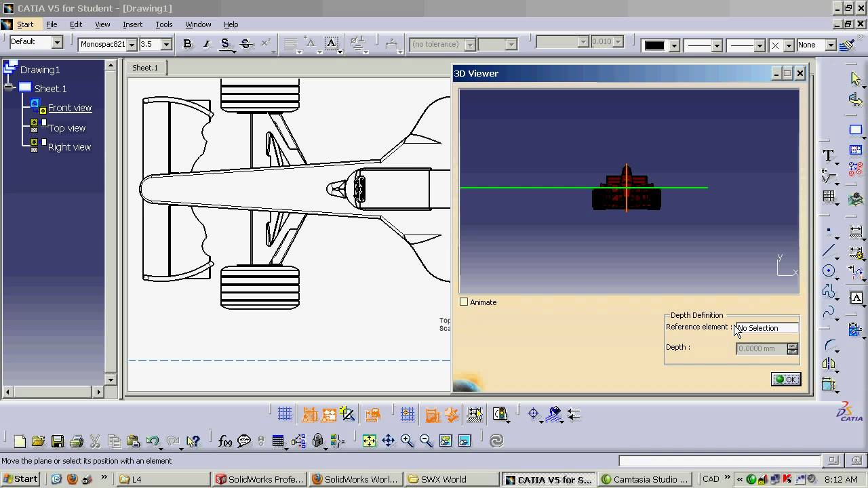
Task: Toggle Italic formatting
Action: coord(206,44)
